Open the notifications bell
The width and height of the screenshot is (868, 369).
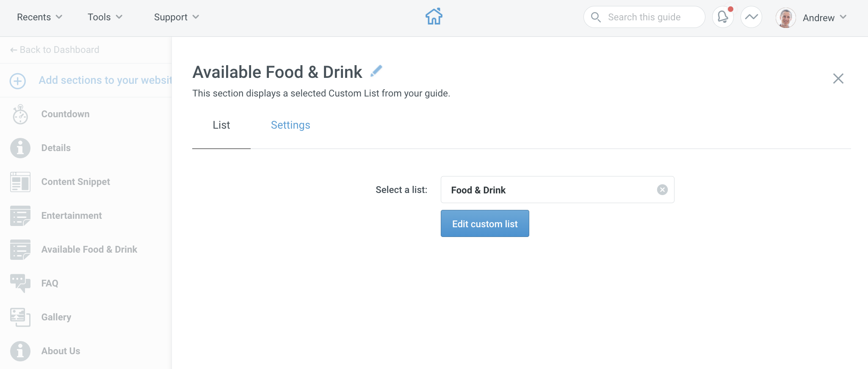723,17
